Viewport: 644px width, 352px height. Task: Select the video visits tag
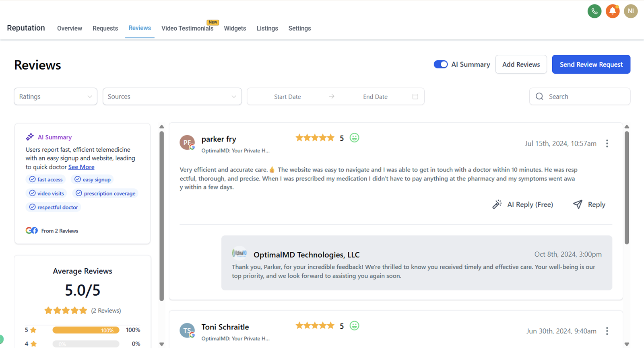pos(47,193)
